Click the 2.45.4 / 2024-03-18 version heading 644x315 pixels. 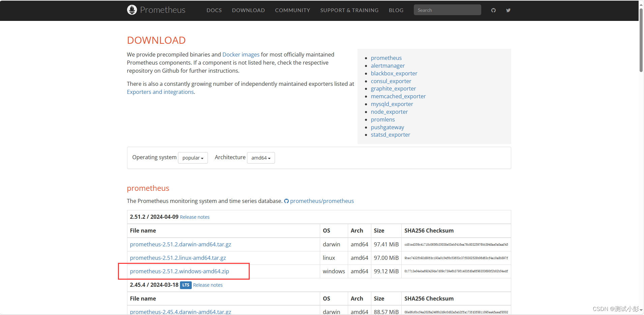pyautogui.click(x=154, y=285)
